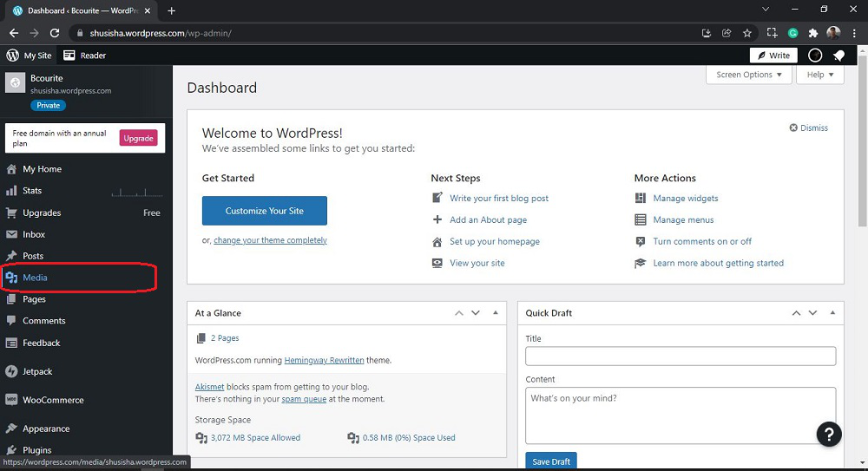
Task: Click the page vertical scrollbar thumb
Action: point(863,141)
